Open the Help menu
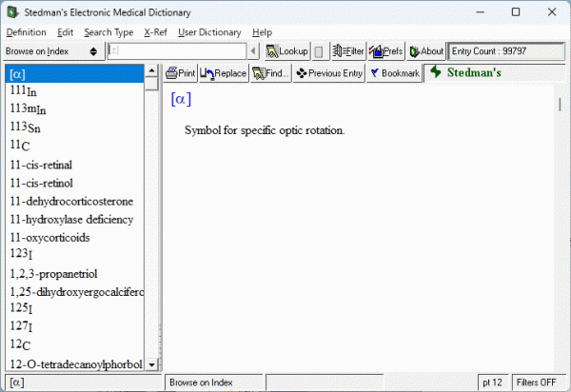This screenshot has width=571, height=392. (x=262, y=32)
